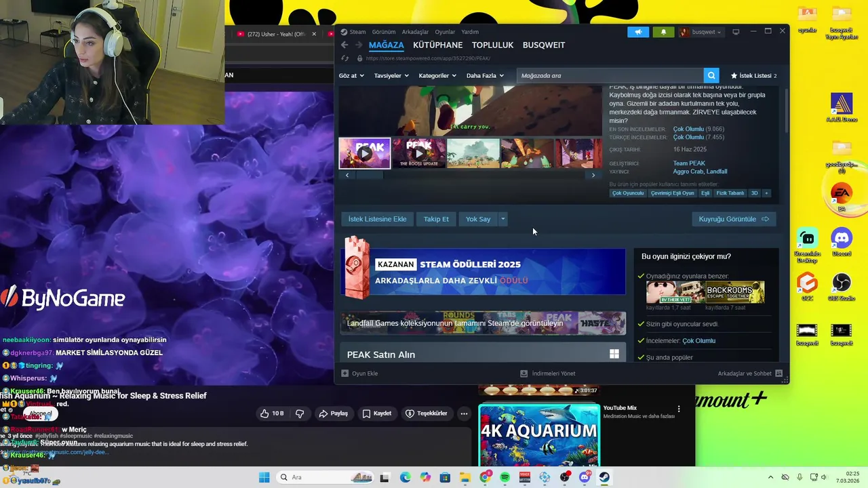Open İstek Listesi wishlist

pos(753,75)
